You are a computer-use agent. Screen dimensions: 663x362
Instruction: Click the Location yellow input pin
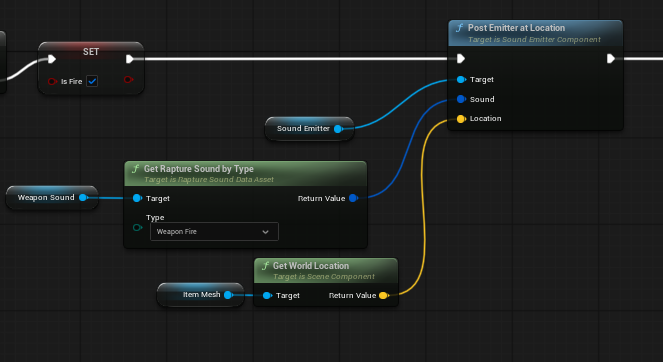point(461,119)
